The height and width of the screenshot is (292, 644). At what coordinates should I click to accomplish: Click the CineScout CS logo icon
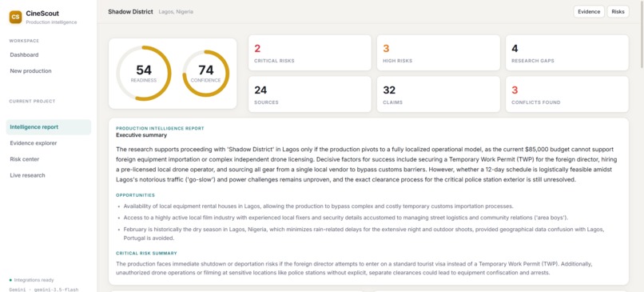coord(16,17)
